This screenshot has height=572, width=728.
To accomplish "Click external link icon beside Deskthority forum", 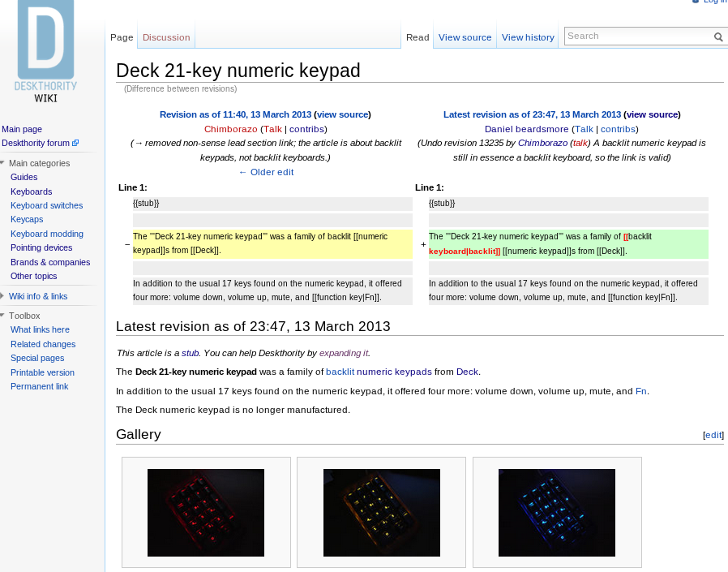I will pyautogui.click(x=75, y=143).
